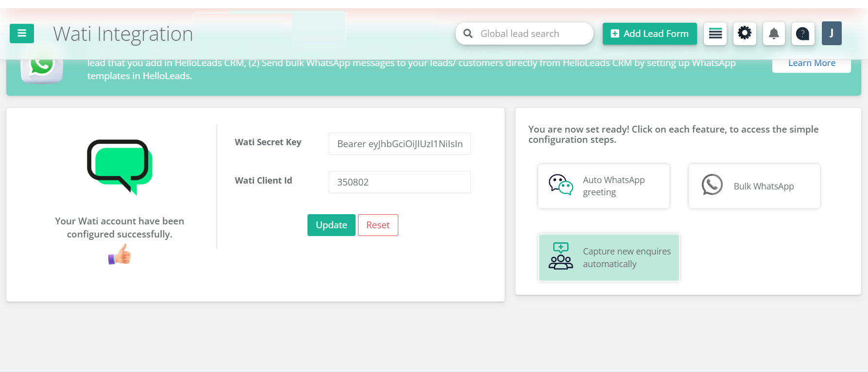Open the help question mark icon
868x372 pixels.
pyautogui.click(x=803, y=34)
